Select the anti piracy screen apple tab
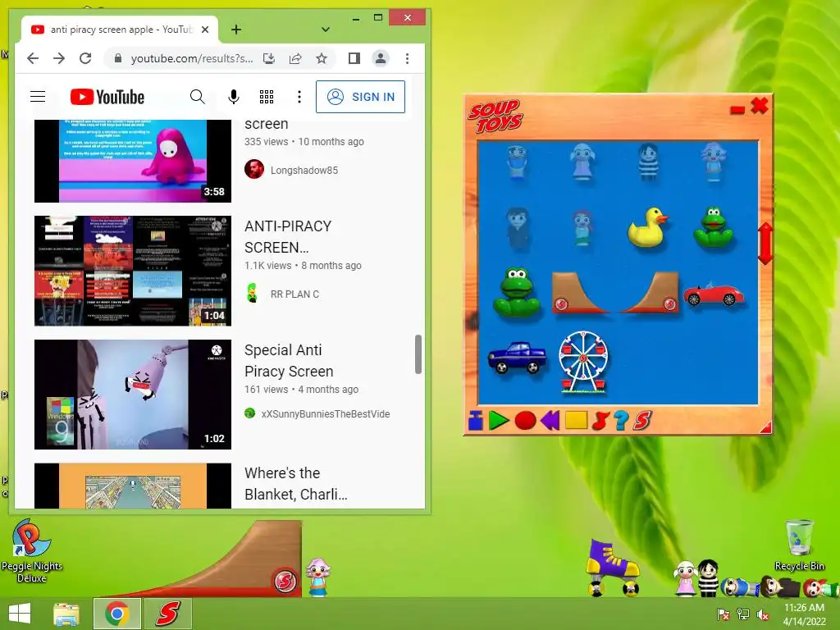This screenshot has width=840, height=630. pos(120,30)
